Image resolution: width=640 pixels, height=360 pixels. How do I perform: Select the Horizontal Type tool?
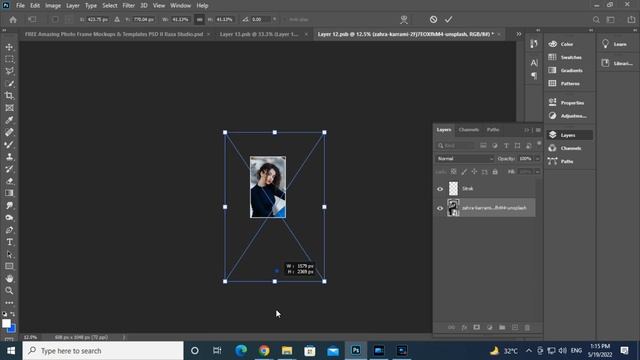[9, 242]
